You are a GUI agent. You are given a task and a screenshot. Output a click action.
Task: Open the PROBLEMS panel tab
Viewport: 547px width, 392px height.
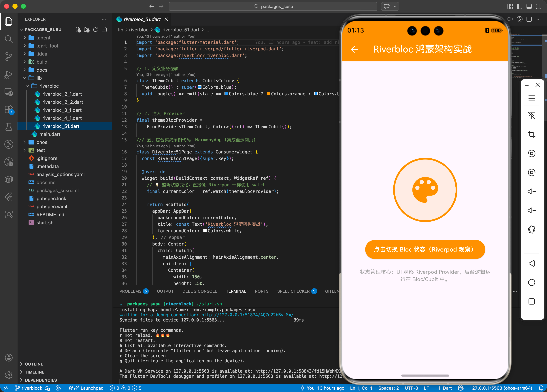click(x=130, y=291)
